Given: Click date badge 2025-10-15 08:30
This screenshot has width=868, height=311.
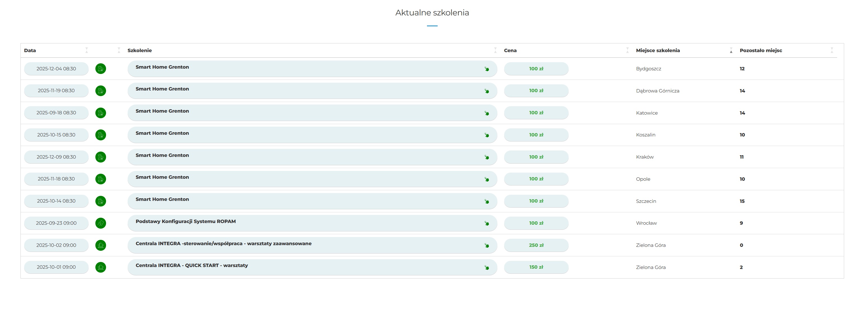Looking at the screenshot, I should tap(56, 135).
